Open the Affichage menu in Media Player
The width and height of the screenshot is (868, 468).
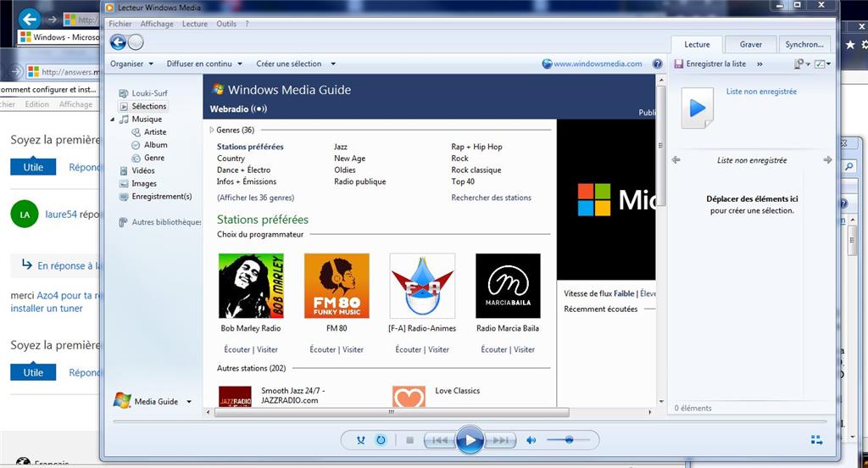tap(157, 24)
